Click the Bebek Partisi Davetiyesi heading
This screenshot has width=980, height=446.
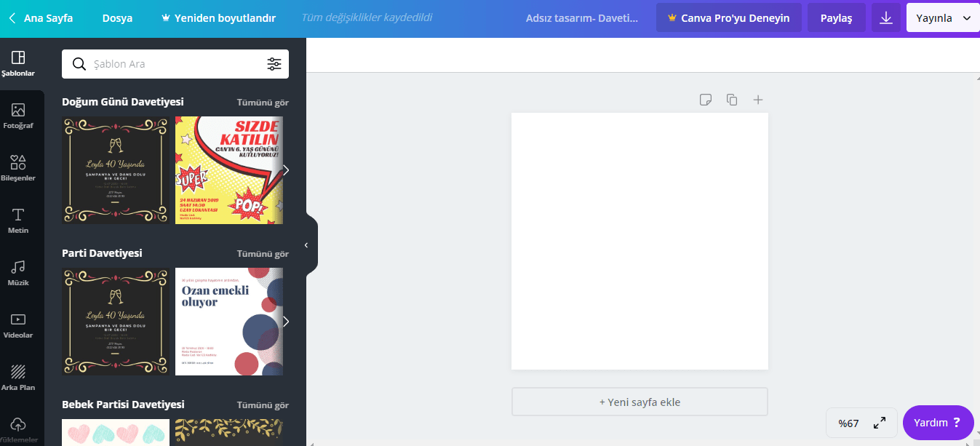point(123,405)
